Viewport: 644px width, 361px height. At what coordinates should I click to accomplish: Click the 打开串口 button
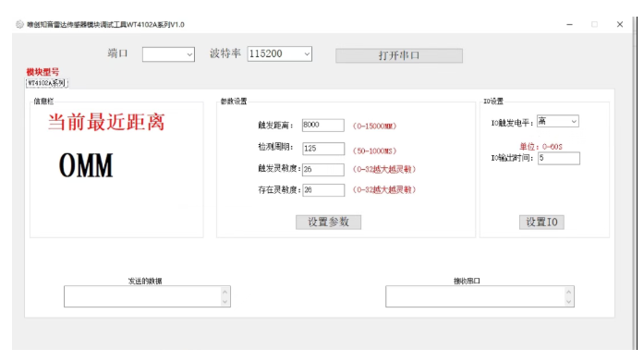click(399, 55)
